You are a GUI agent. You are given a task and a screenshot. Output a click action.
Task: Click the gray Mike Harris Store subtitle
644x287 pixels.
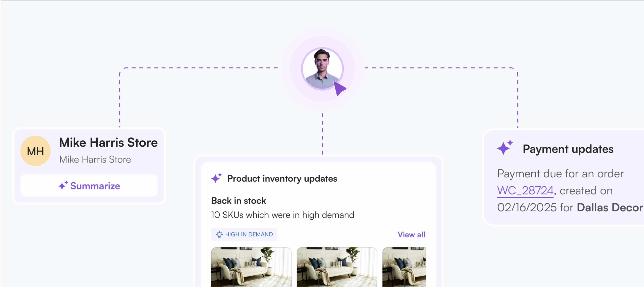click(x=95, y=159)
